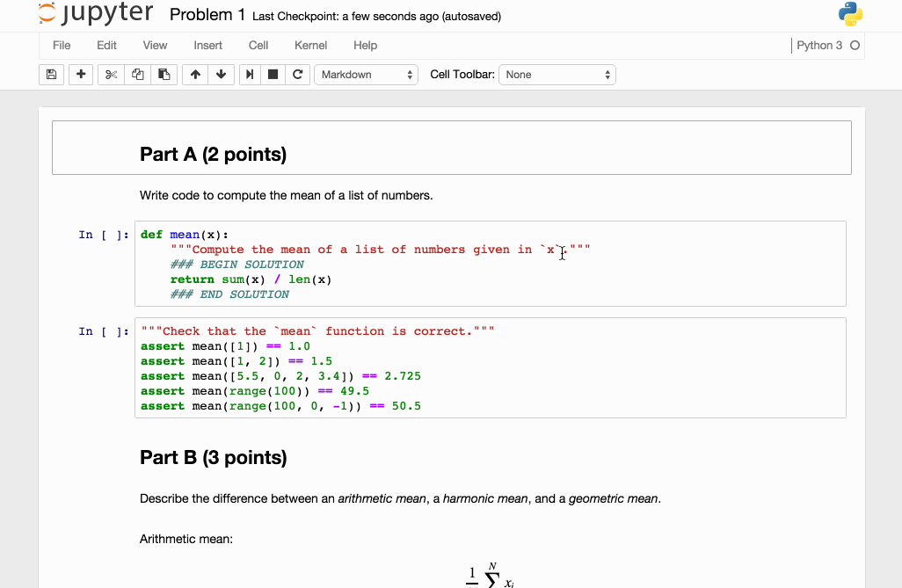
Task: Click the arithmetic mean summation formula
Action: (490, 576)
